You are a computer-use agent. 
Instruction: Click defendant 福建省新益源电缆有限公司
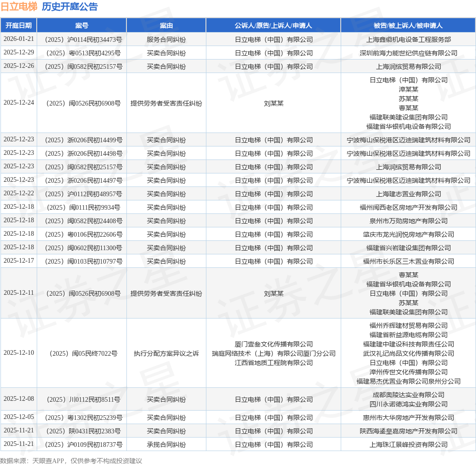408,335
